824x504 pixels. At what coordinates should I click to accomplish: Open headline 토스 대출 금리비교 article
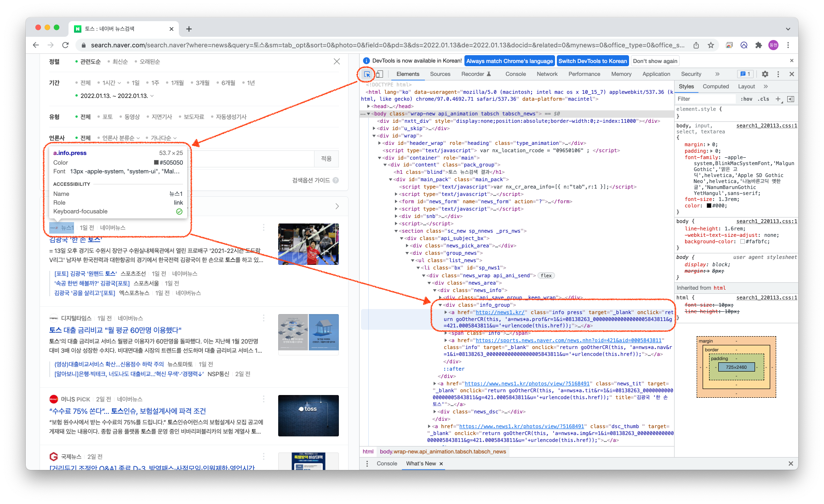pyautogui.click(x=115, y=330)
